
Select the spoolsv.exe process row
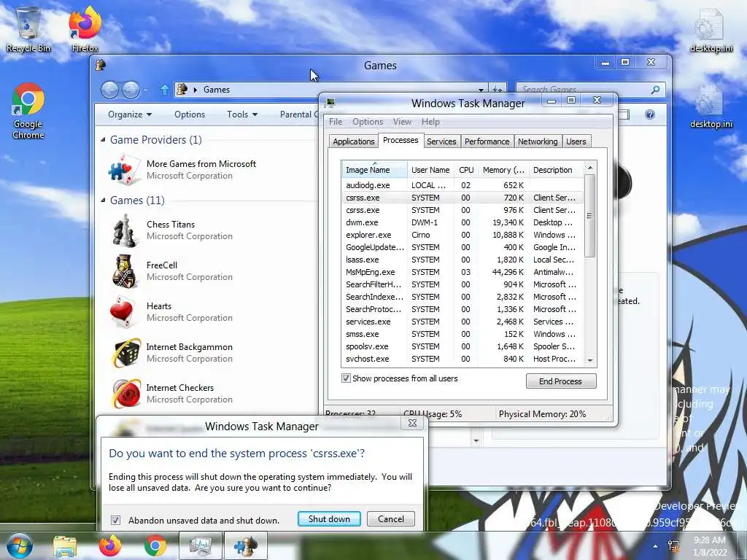(x=462, y=346)
